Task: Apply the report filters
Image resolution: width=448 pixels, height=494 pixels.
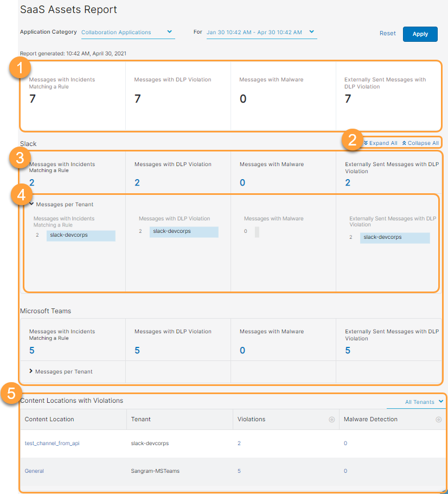Action: (x=420, y=34)
